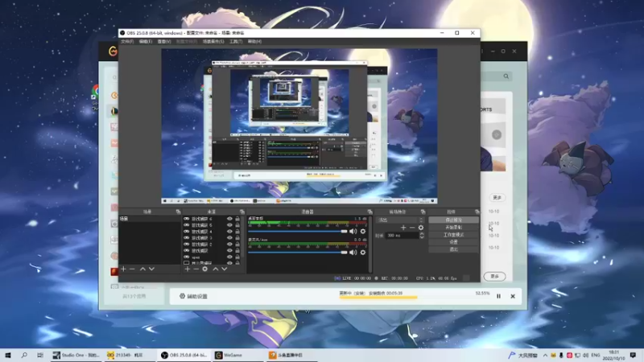Open 麦克风/Aux settings gear
The height and width of the screenshot is (362, 644).
click(363, 252)
